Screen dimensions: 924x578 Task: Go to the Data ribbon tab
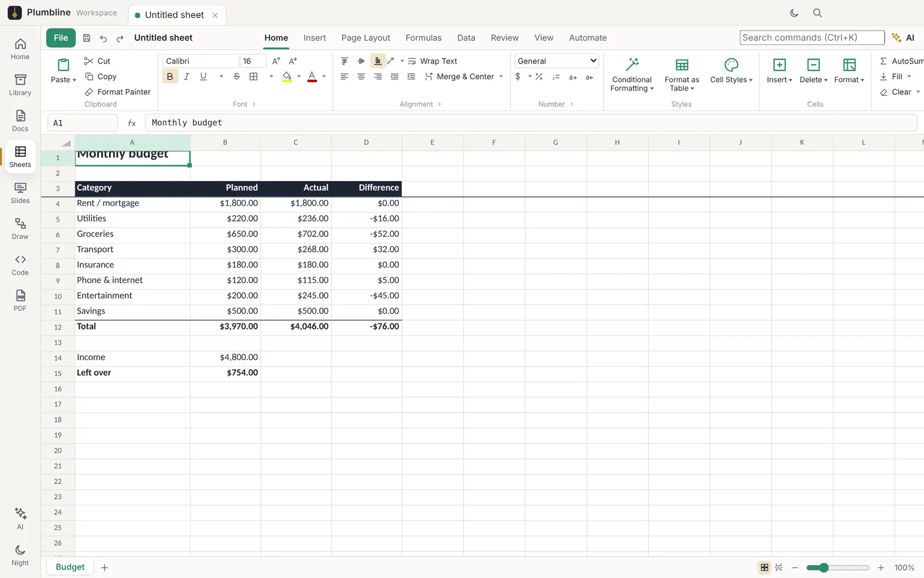(466, 38)
